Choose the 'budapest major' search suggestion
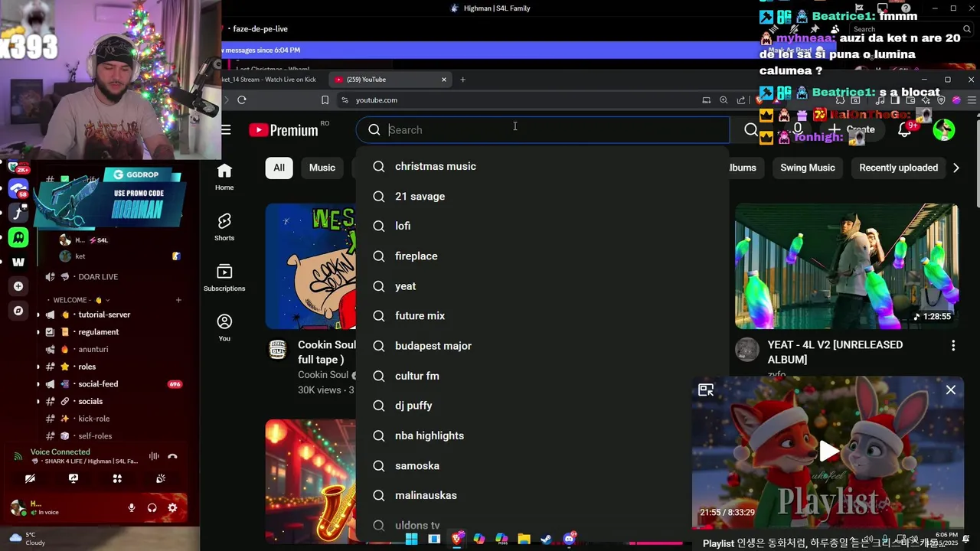The width and height of the screenshot is (980, 551). click(x=543, y=346)
